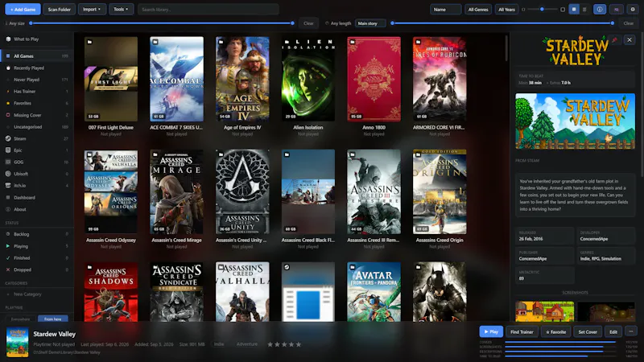Viewport: 644px width, 362px height.
Task: Click the Set Cover button
Action: (x=588, y=331)
